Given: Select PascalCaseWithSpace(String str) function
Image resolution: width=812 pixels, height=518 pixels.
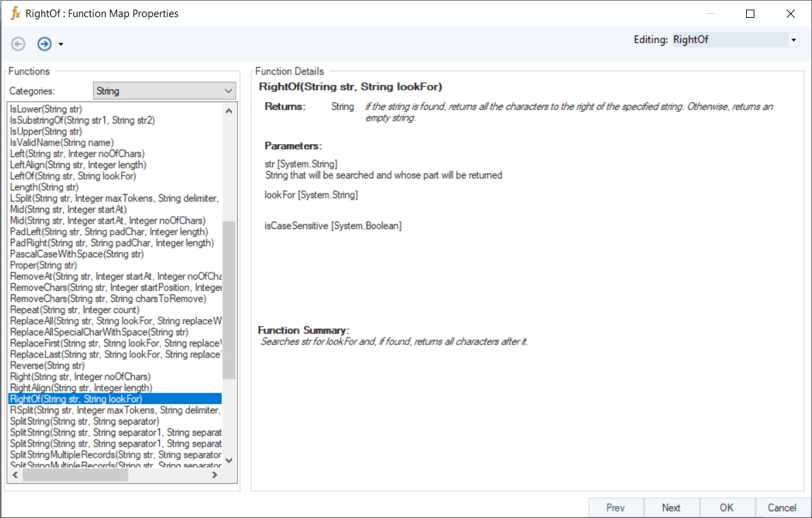Looking at the screenshot, I should (77, 255).
